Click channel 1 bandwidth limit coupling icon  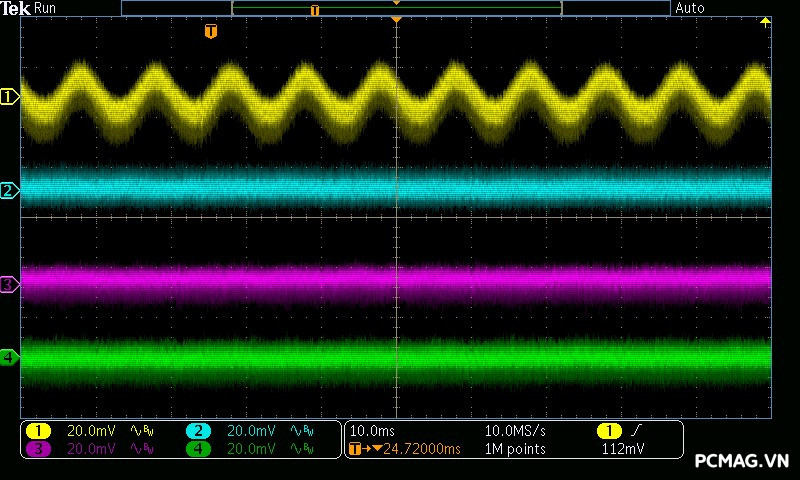coord(141,431)
